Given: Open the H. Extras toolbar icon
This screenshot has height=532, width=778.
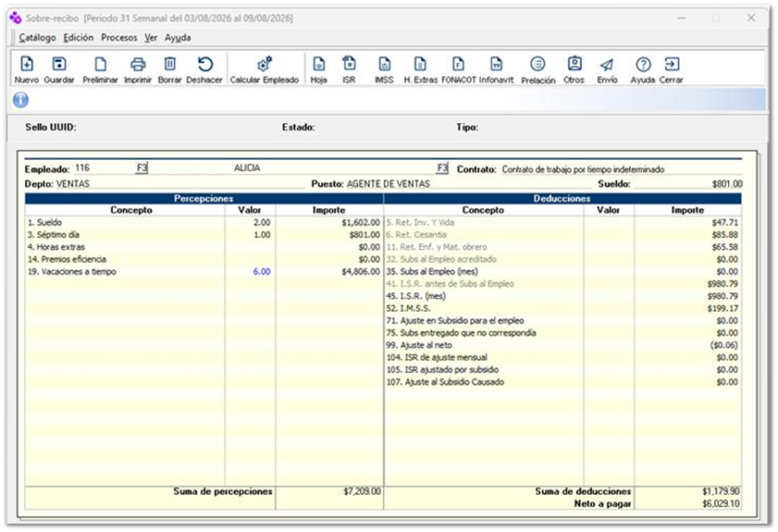Looking at the screenshot, I should (420, 64).
